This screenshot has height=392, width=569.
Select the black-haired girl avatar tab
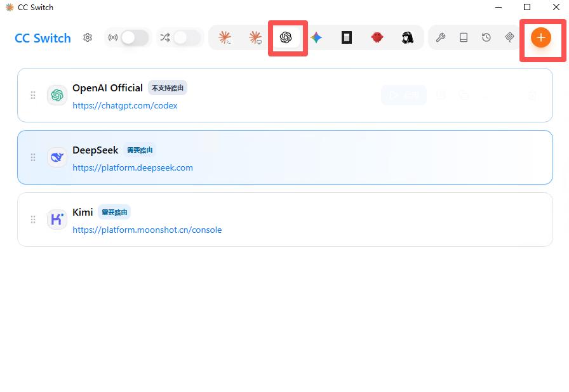[x=408, y=37]
